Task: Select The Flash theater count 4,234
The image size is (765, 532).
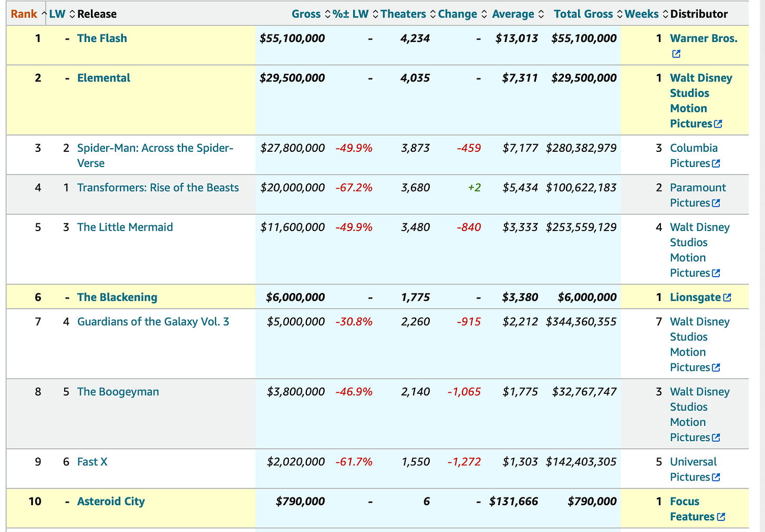Action: click(415, 38)
